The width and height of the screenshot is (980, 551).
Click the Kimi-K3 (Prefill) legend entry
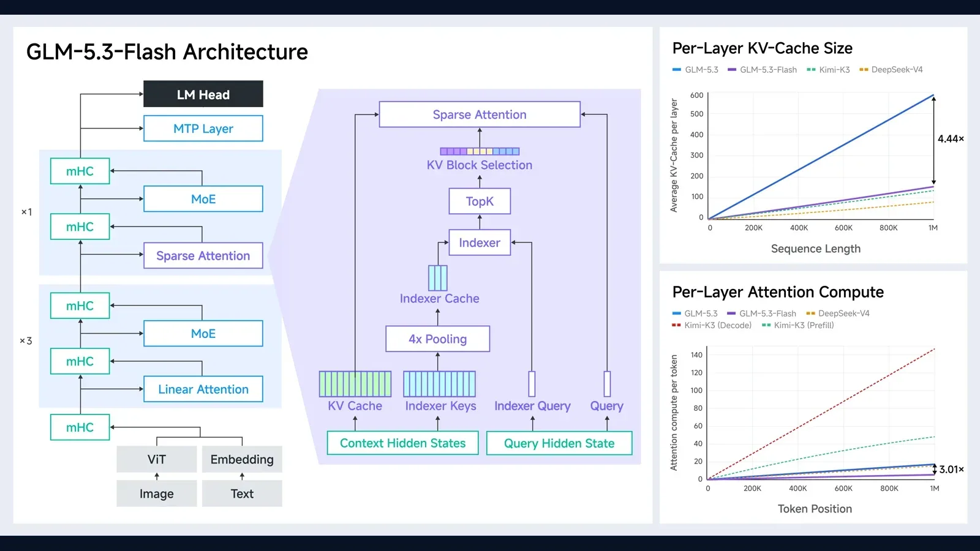797,325
